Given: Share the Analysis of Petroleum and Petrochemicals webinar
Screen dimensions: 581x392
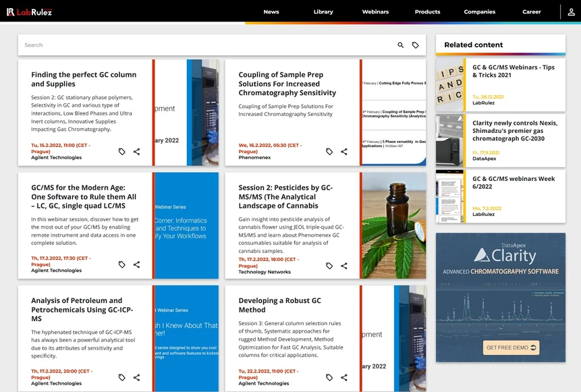Looking at the screenshot, I should tap(137, 378).
